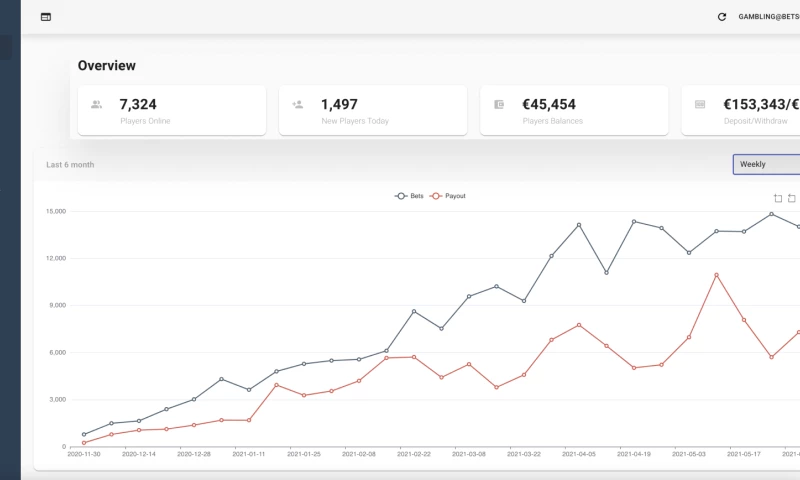Screen dimensions: 800x480
Task: Open the GAMBLING@BETS account menu
Action: coord(768,17)
